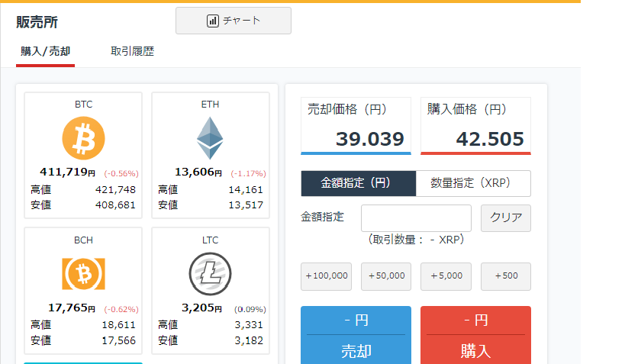The width and height of the screenshot is (625, 364).
Task: Click 売却価格 value 39.039
Action: pos(370,139)
